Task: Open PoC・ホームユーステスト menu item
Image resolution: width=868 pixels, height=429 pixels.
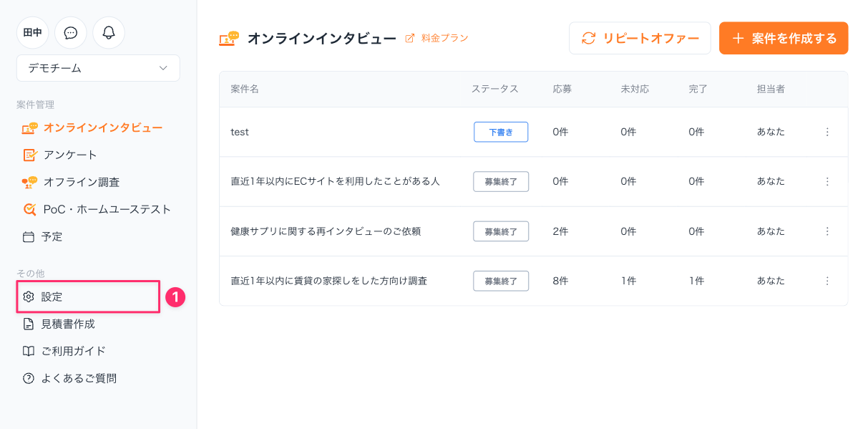Action: click(x=107, y=209)
